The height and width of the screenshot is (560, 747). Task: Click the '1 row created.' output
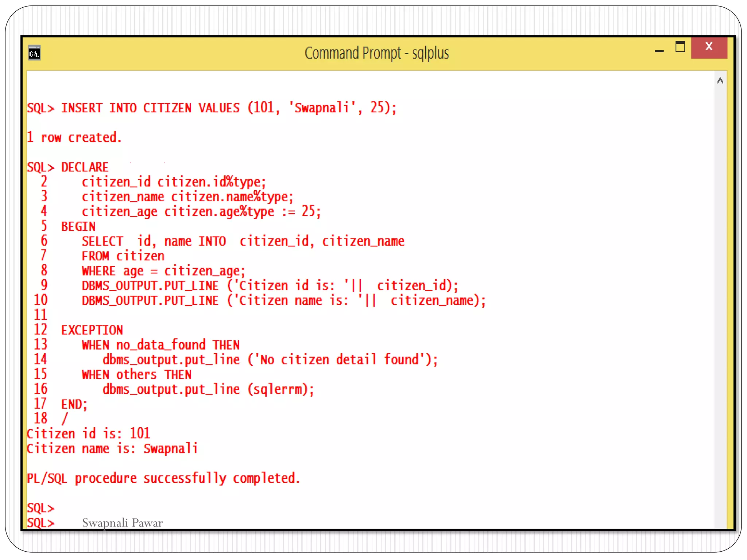(x=74, y=137)
